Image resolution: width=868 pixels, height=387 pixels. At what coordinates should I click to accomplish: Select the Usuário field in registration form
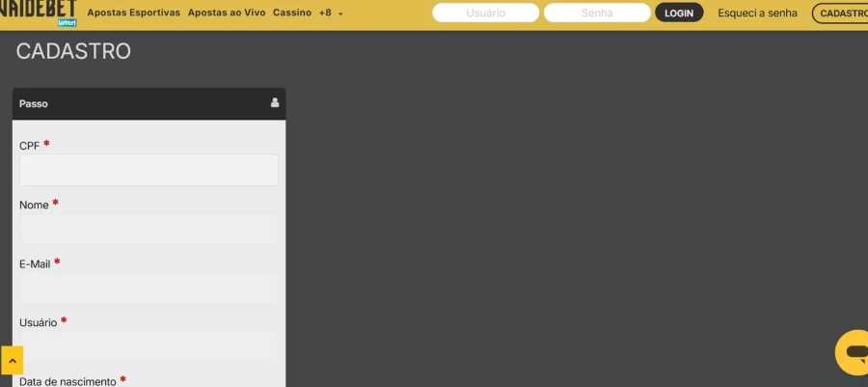149,346
